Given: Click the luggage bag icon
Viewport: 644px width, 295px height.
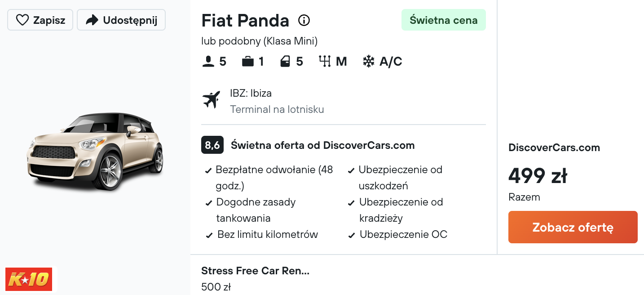Looking at the screenshot, I should (x=248, y=62).
